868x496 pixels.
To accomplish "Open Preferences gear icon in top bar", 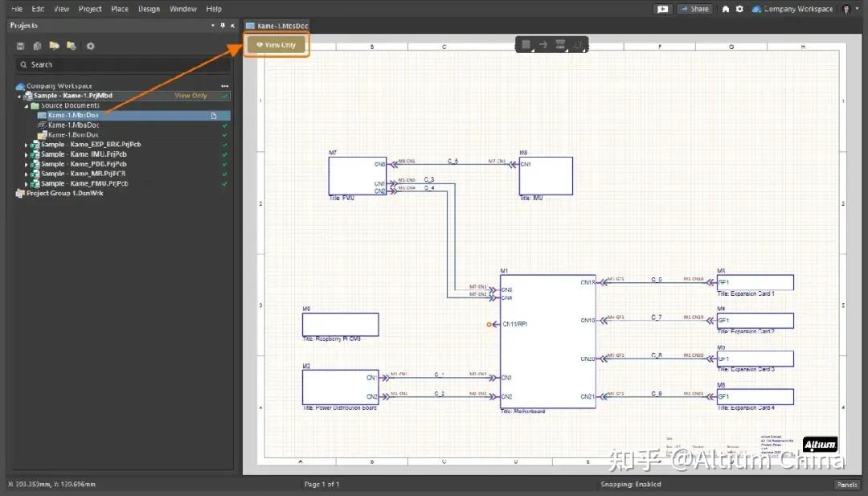I will coord(739,9).
